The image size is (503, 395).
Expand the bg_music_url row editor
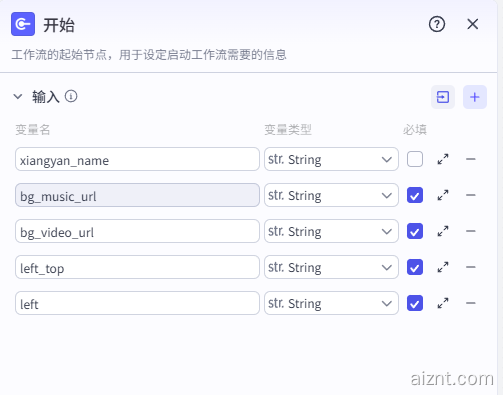443,195
